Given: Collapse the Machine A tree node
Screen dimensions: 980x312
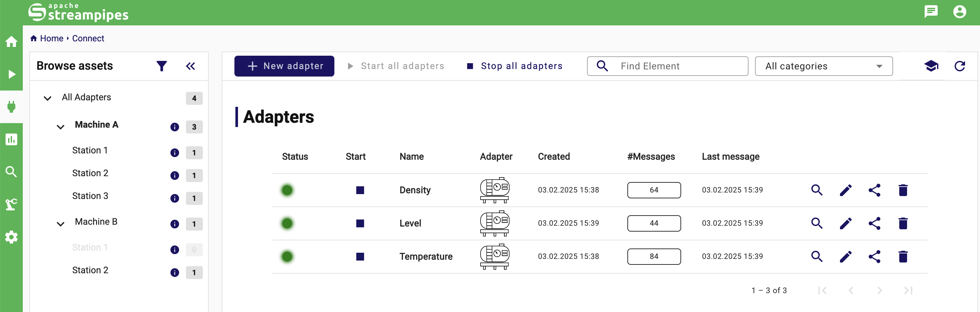Looking at the screenshot, I should pos(61,127).
